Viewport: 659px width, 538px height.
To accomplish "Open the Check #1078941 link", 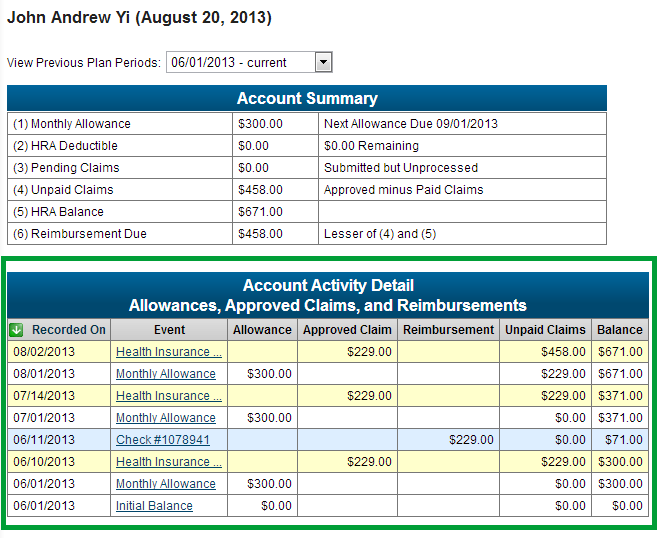I will [x=162, y=440].
